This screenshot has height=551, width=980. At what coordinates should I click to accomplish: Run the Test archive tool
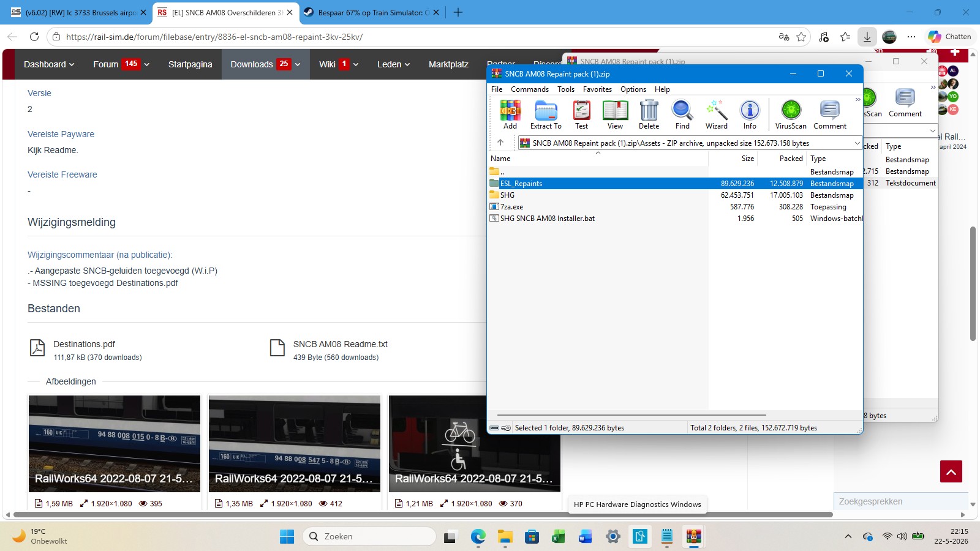tap(581, 114)
